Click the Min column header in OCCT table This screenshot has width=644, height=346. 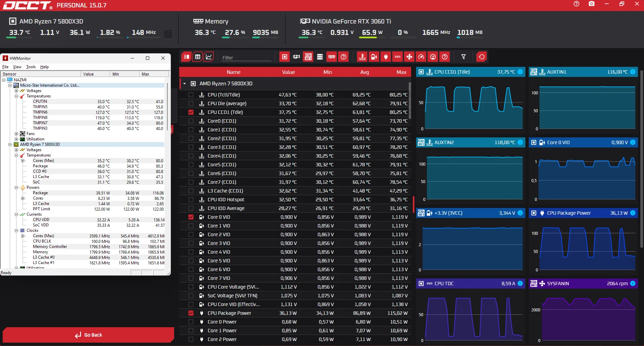pyautogui.click(x=328, y=72)
